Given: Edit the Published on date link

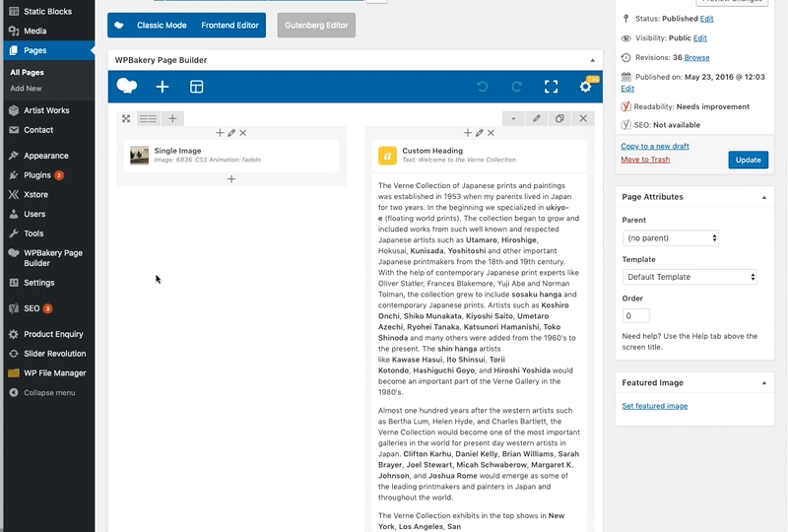Looking at the screenshot, I should (x=627, y=89).
